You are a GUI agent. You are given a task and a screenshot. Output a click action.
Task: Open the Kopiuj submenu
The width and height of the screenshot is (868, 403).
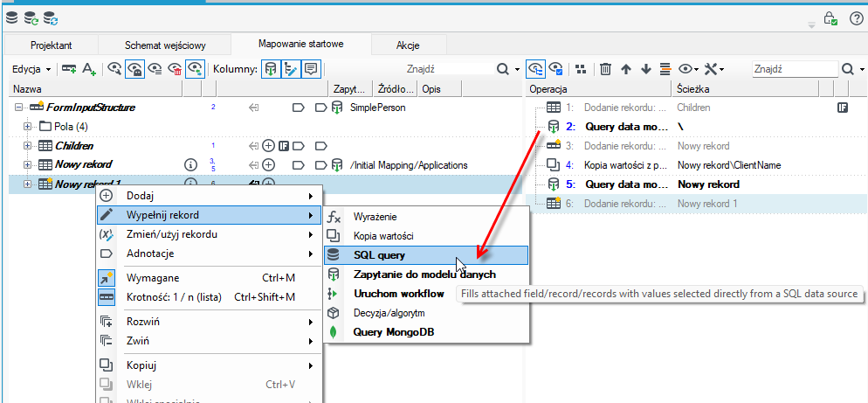[x=209, y=365]
